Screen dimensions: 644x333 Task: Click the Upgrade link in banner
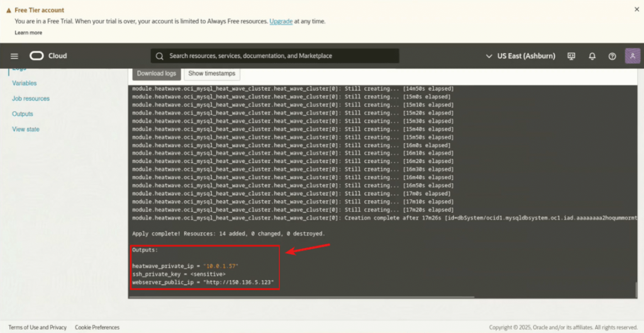[281, 21]
